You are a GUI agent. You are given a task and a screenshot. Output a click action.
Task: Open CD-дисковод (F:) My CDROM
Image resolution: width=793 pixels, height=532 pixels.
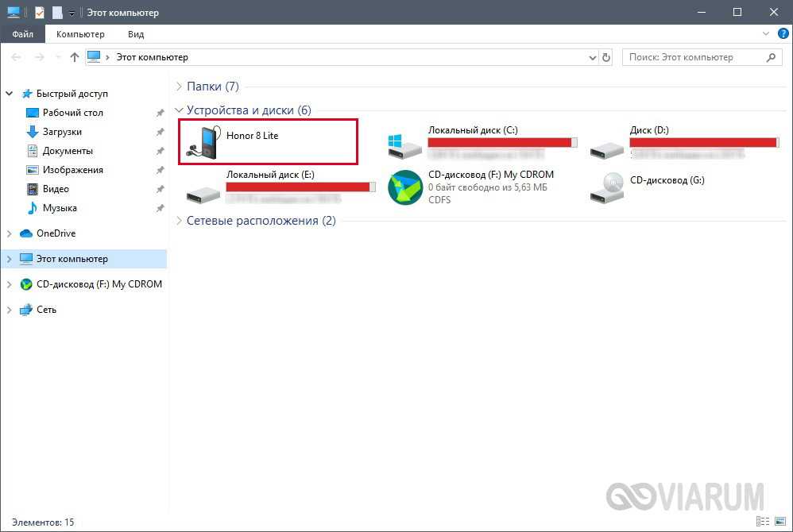click(x=490, y=175)
